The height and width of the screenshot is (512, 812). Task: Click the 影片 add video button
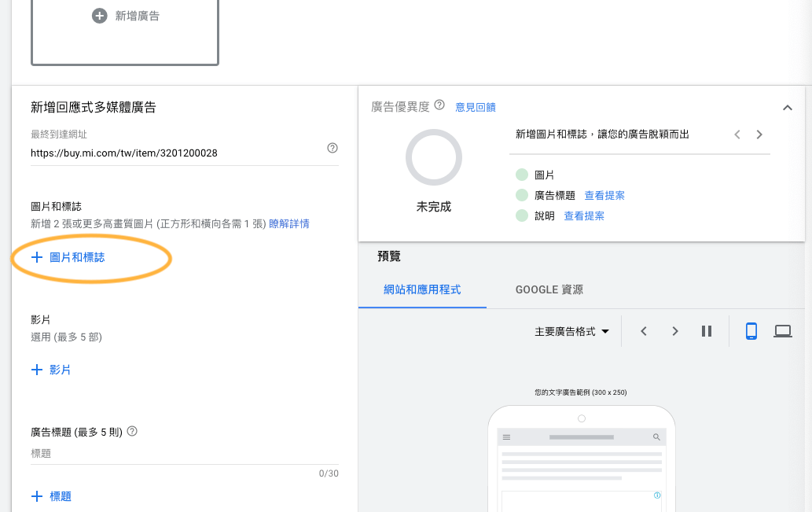tap(51, 370)
